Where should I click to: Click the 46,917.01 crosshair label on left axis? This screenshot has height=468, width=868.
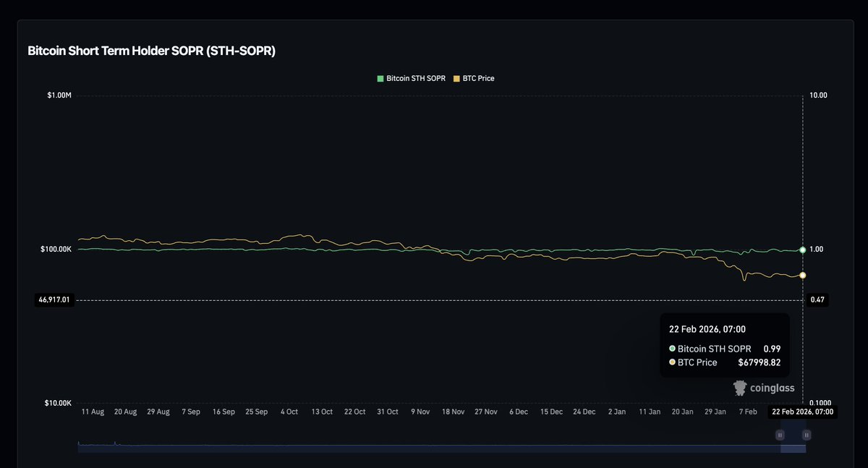tap(53, 299)
